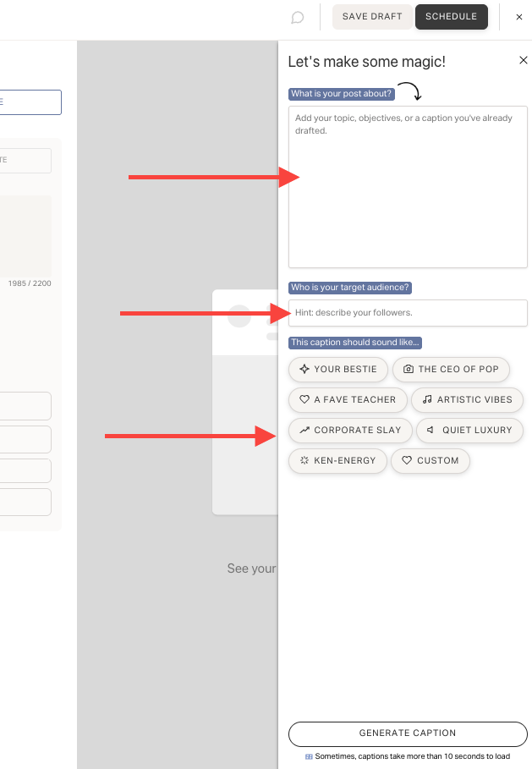The image size is (532, 769).
Task: Select the Your Bestie tone
Action: coord(337,370)
